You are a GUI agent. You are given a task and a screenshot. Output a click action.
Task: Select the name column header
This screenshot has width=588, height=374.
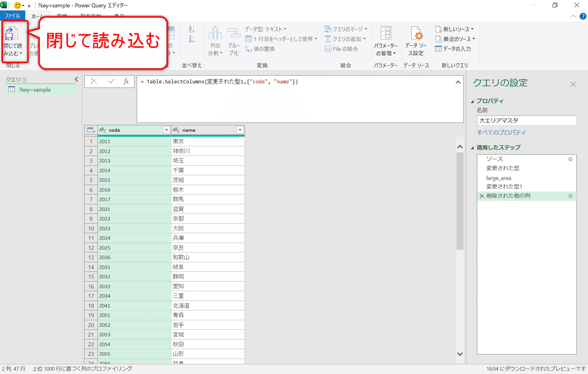click(x=208, y=130)
